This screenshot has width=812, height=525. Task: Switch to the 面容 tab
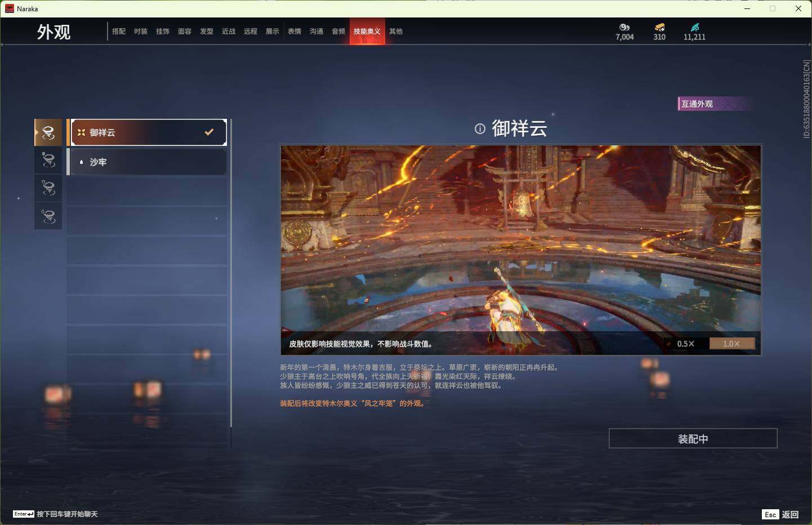coord(185,32)
